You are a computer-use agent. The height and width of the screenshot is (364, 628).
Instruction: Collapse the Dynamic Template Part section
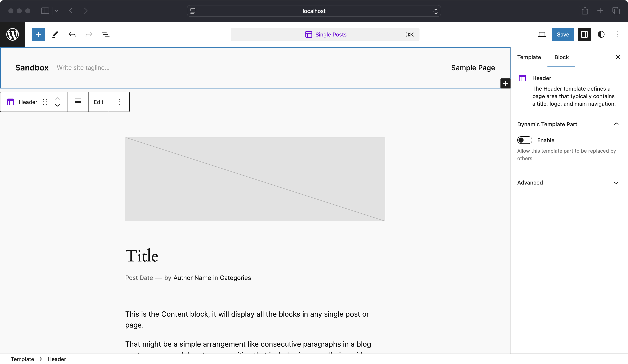point(569,124)
